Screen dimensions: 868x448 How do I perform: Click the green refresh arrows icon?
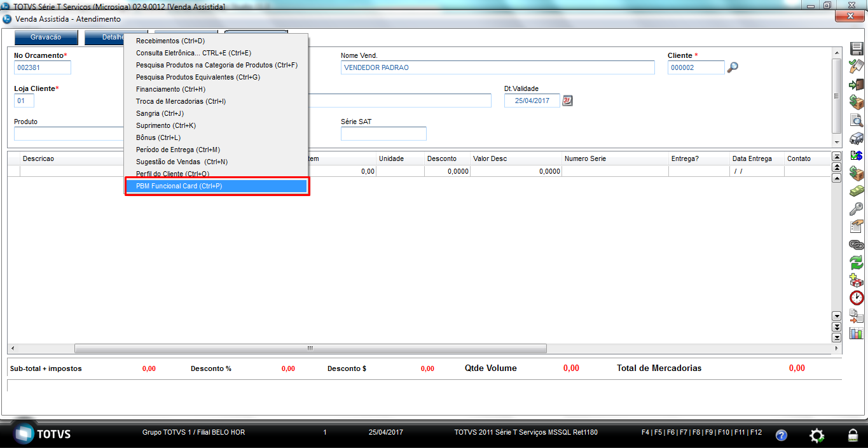pyautogui.click(x=857, y=262)
